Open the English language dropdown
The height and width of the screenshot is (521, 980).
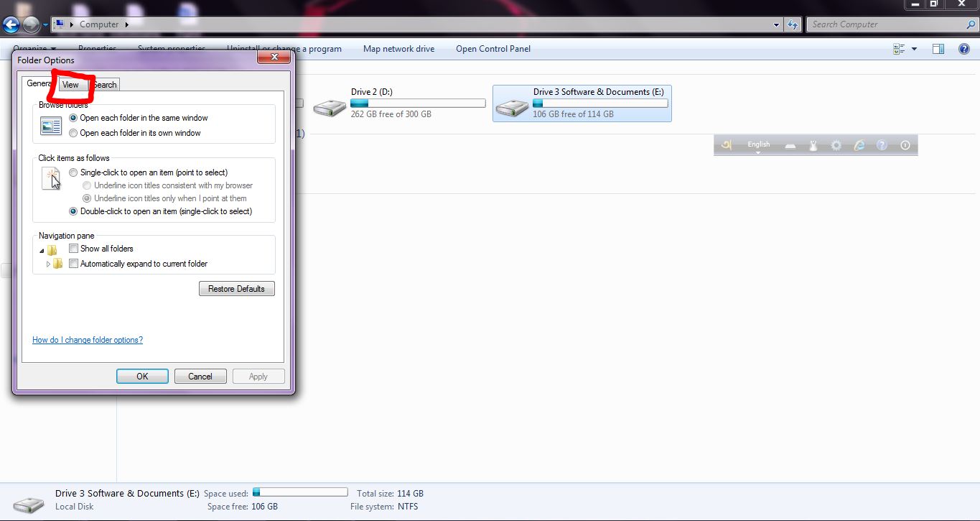758,146
